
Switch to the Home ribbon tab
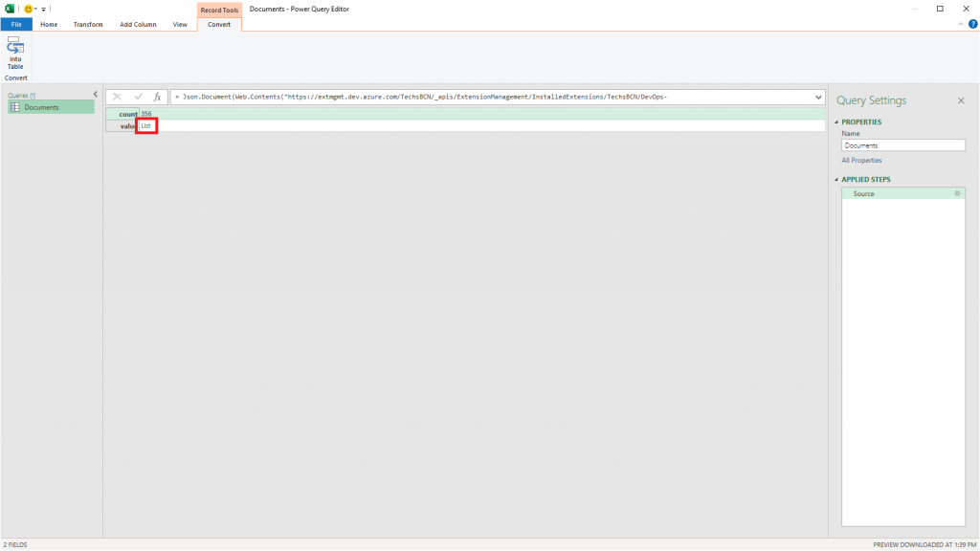coord(48,24)
